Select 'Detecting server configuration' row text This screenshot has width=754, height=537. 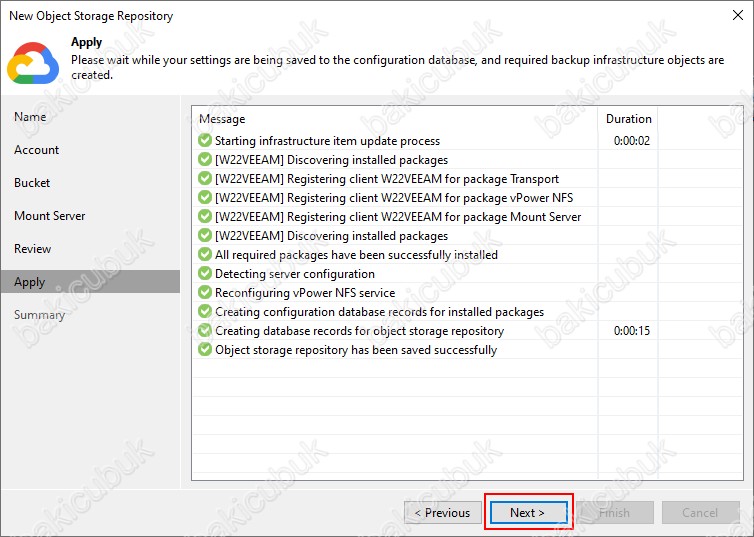295,274
